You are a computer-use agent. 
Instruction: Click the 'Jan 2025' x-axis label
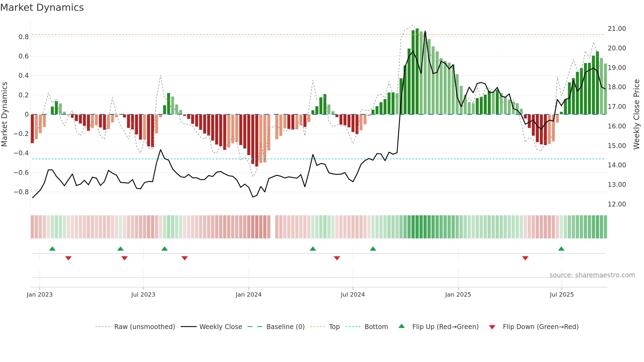[x=458, y=295]
